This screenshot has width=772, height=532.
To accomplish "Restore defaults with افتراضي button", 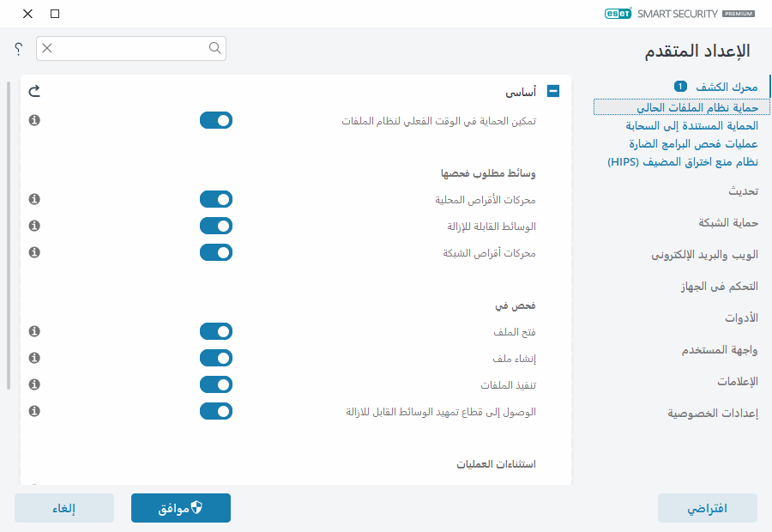I will coord(707,508).
